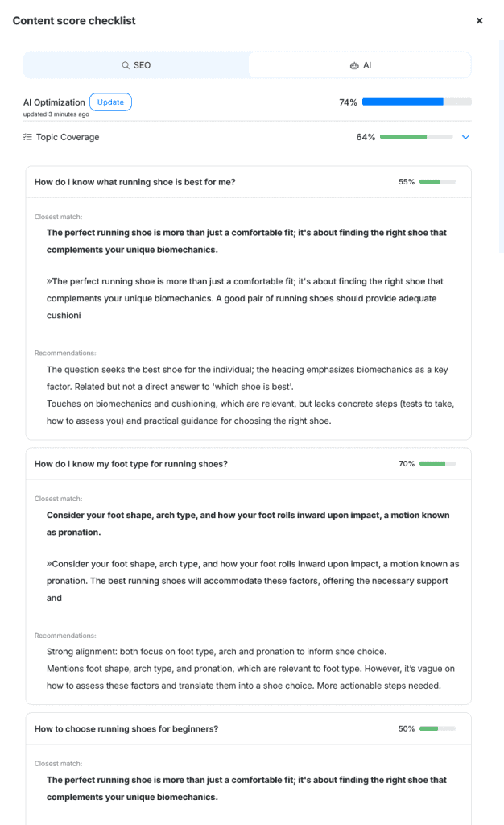Open 'How to choose running shoes for beginners' header
Image resolution: width=504 pixels, height=825 pixels.
coord(126,728)
